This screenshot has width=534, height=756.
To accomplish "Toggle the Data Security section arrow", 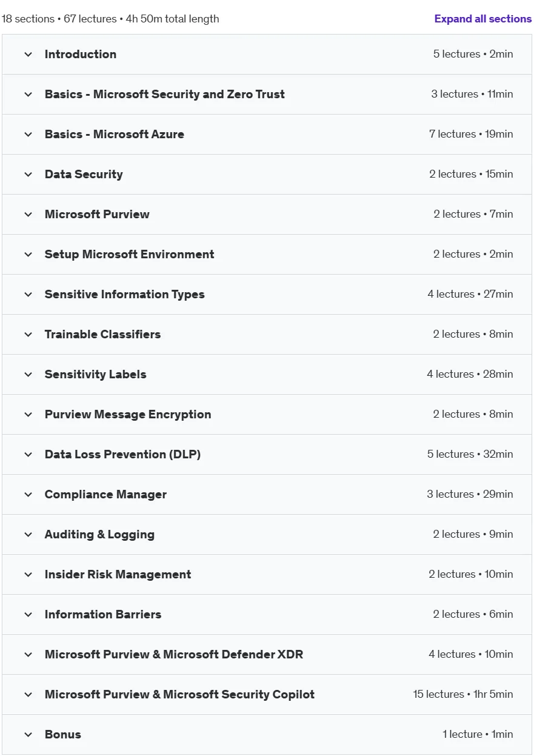I will (28, 175).
